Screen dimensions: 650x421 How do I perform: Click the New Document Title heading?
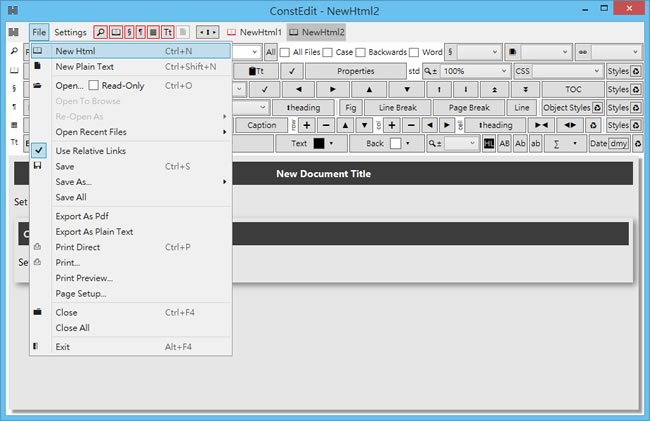tap(323, 174)
